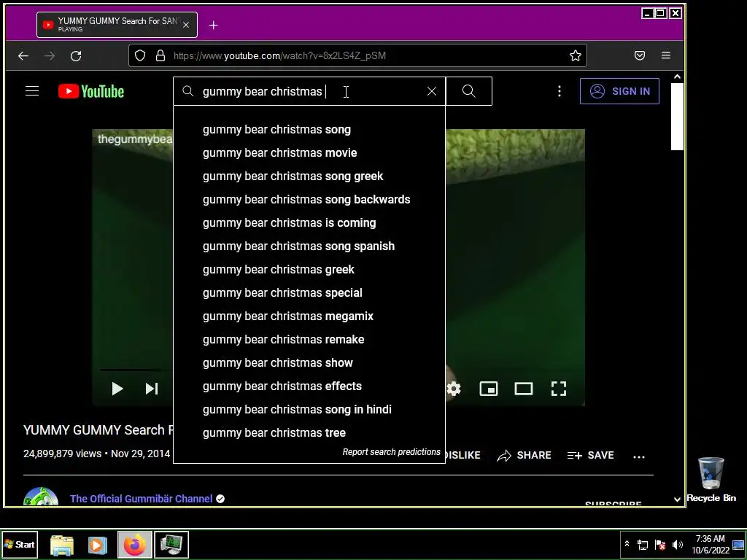
Task: Pick suggestion "gummy bear christmas effects"
Action: pyautogui.click(x=309, y=386)
